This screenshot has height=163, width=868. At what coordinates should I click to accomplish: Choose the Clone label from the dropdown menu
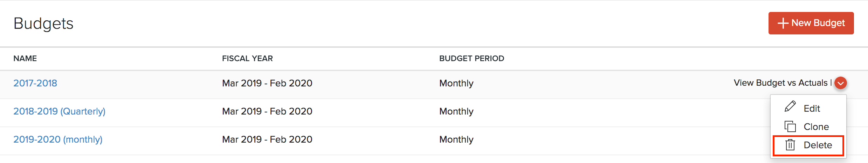[x=816, y=127]
